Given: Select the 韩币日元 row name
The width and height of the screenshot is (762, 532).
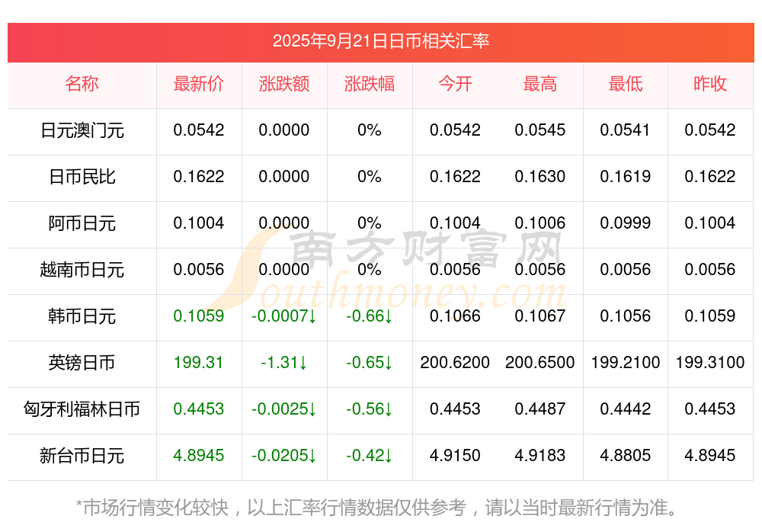Looking at the screenshot, I should pos(82,316).
